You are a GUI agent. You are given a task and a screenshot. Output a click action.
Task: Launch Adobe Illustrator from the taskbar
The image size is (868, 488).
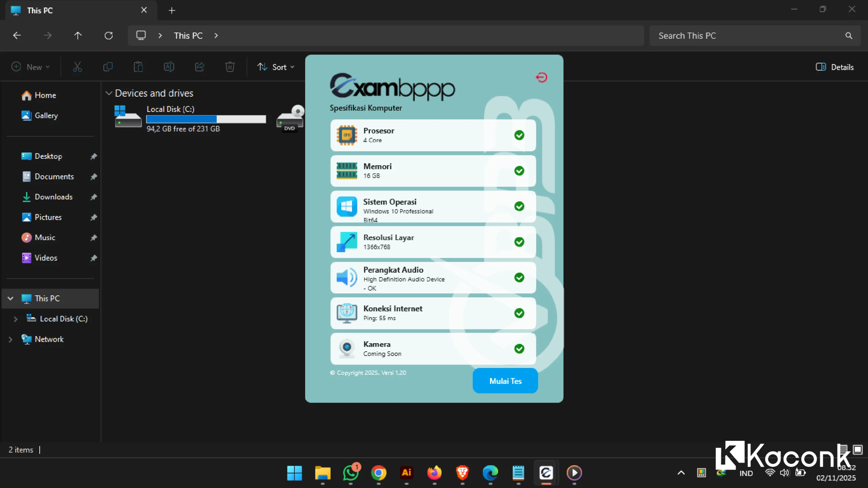coord(406,473)
